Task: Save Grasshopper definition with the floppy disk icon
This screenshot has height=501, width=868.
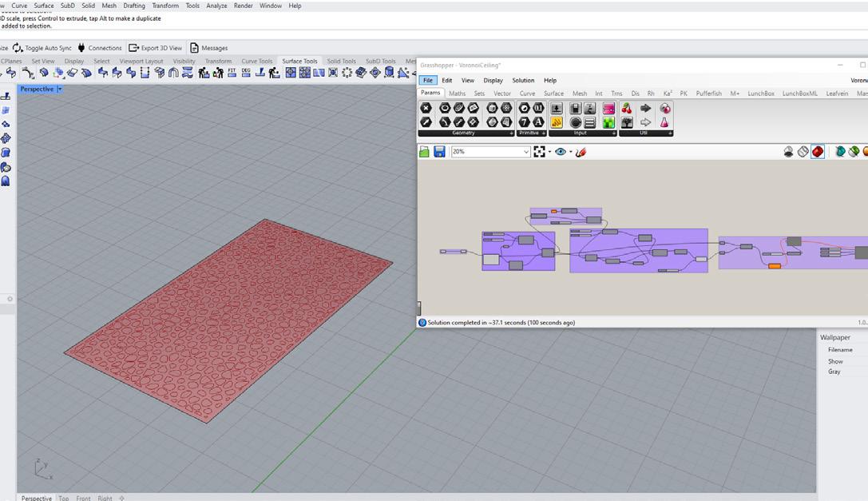Action: (x=439, y=152)
